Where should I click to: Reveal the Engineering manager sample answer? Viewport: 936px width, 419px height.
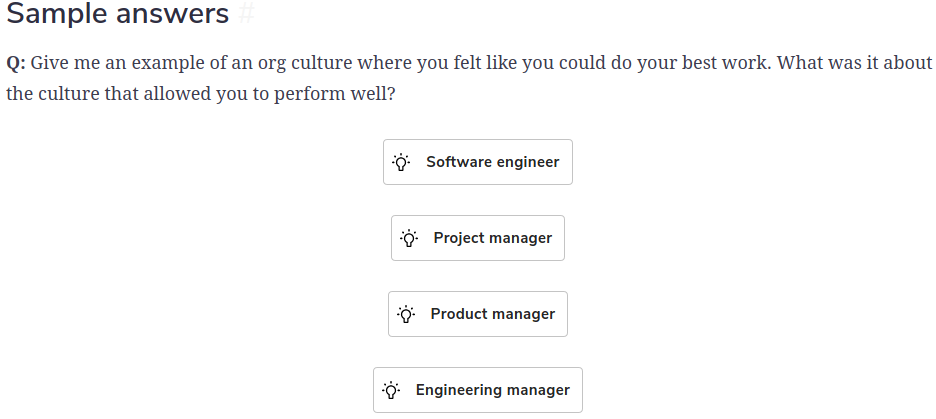[478, 390]
